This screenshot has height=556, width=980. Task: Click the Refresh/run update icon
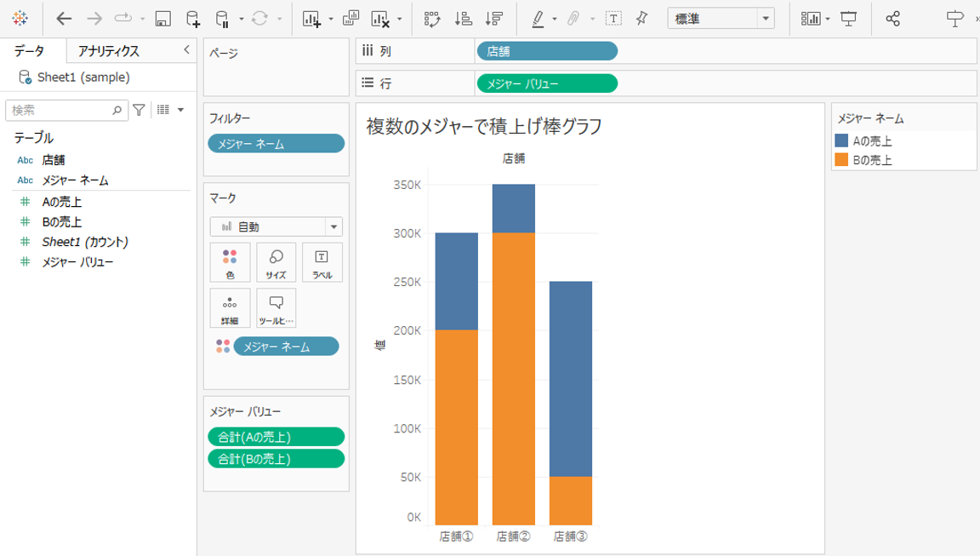(260, 19)
